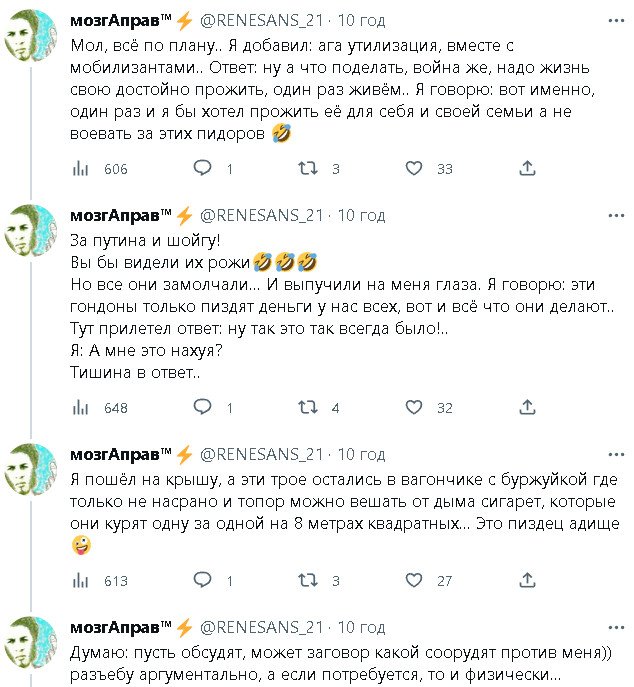Retweet the tweet with 33 likes

coord(310,169)
